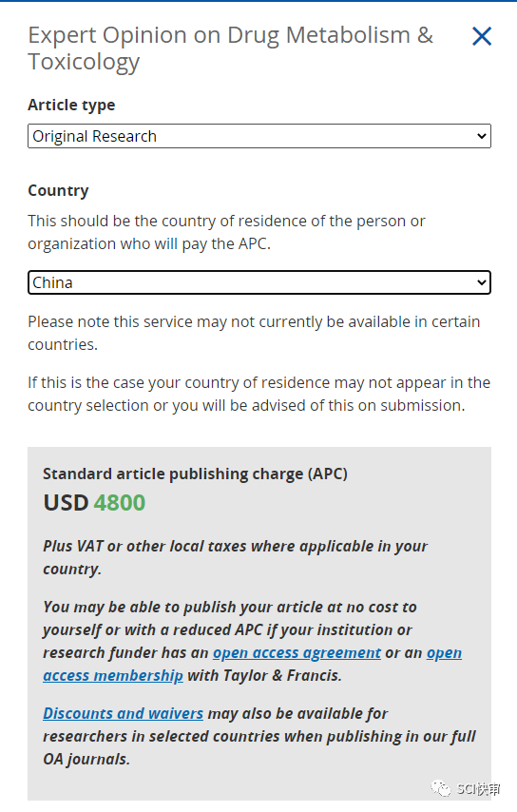Open the Country dropdown showing China
This screenshot has height=812, width=517.
[259, 282]
